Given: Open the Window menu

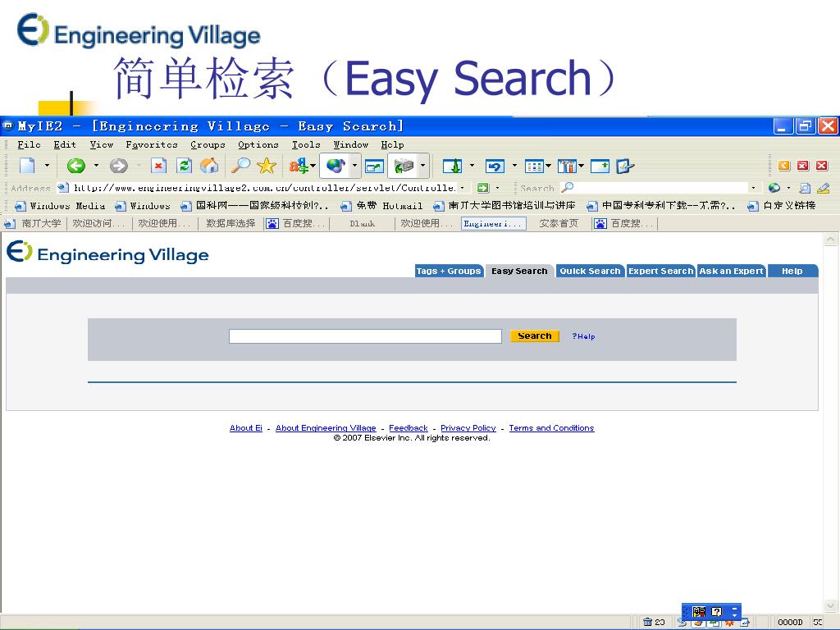Looking at the screenshot, I should pos(351,144).
